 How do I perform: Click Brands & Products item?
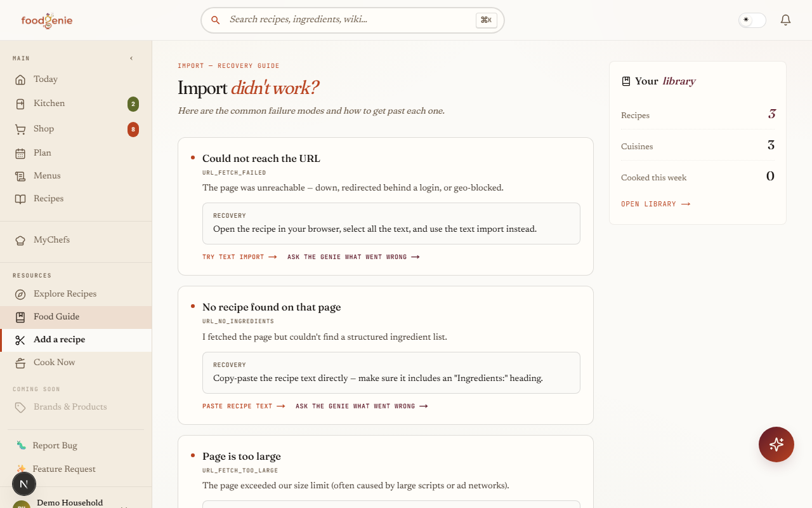click(x=76, y=407)
